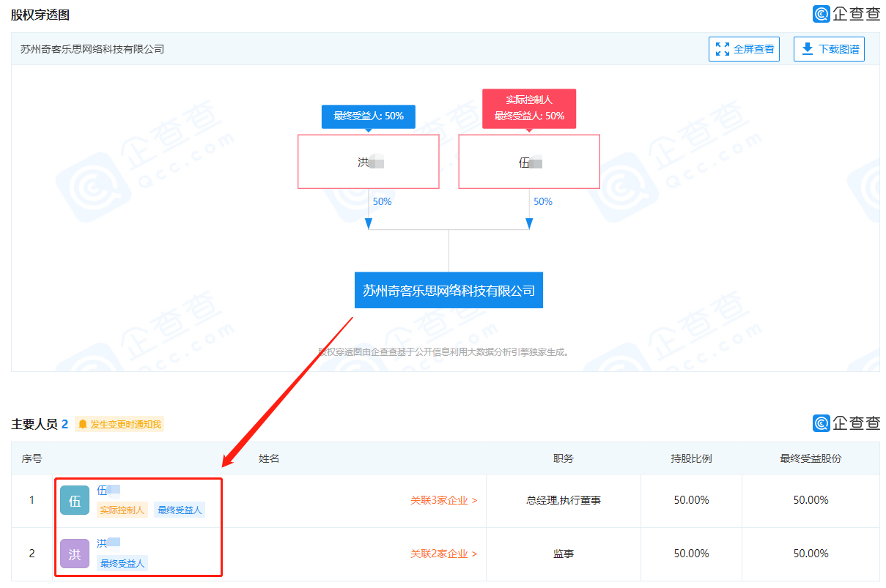The image size is (886, 588).
Task: Open the 洪 person name link in table
Action: pyautogui.click(x=103, y=543)
